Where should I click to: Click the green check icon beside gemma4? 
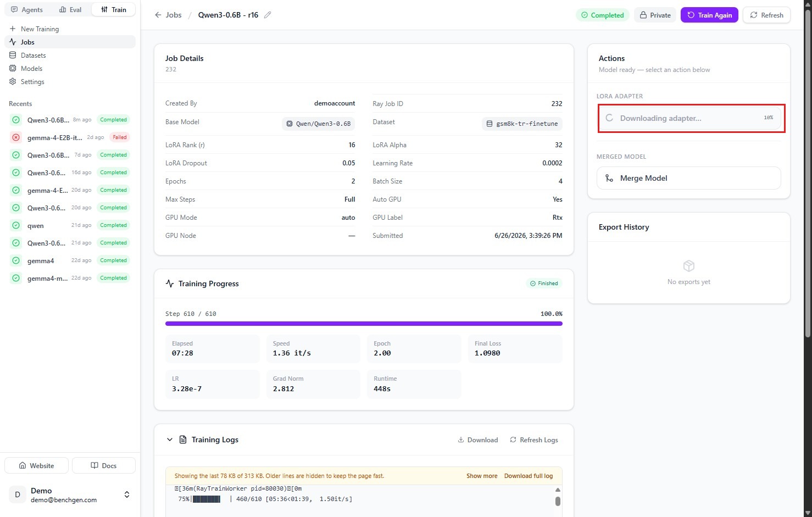[16, 260]
